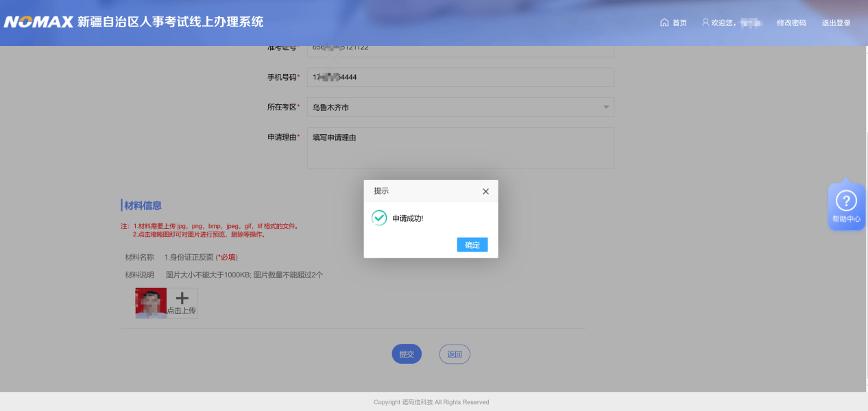Select the 乌鲁木齐市 exam area field
Viewport: 868px width, 411px height.
click(453, 108)
